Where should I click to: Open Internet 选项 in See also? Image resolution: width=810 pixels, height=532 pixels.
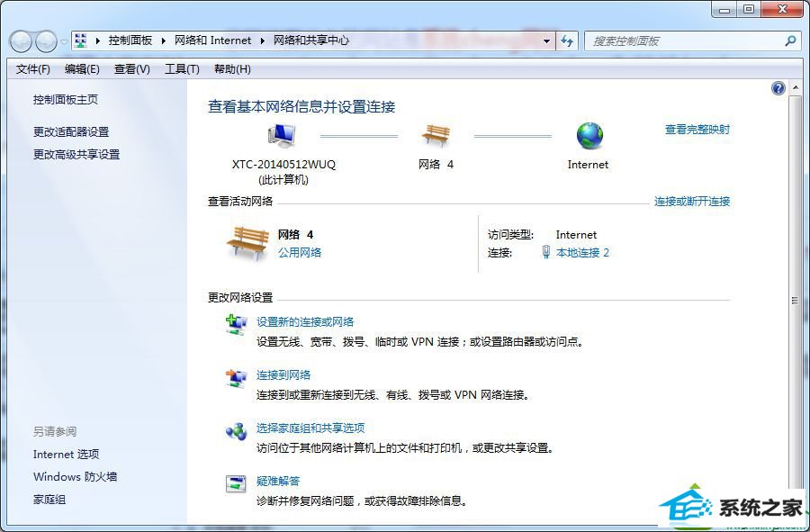coord(66,455)
